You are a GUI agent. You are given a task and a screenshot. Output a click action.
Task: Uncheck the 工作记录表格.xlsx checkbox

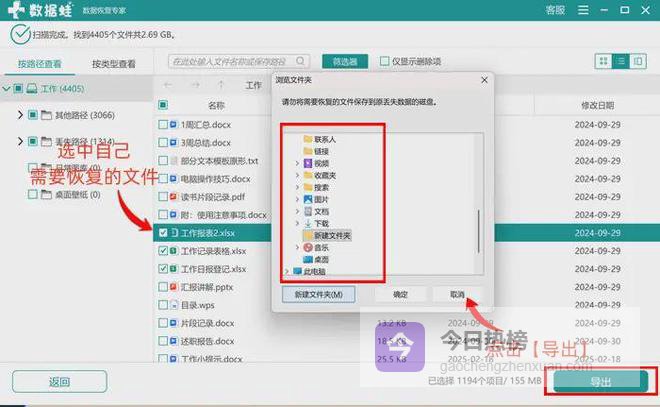(x=164, y=251)
